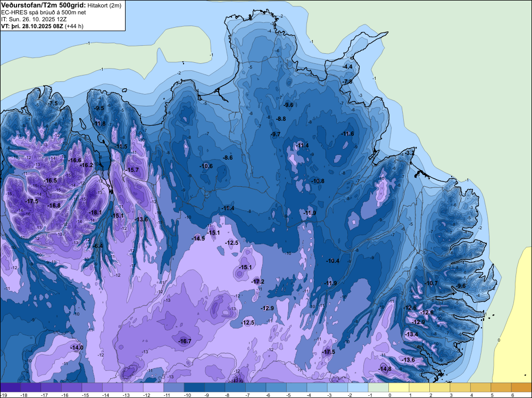
Task: Click the -17.2 temperature label
Action: click(258, 281)
